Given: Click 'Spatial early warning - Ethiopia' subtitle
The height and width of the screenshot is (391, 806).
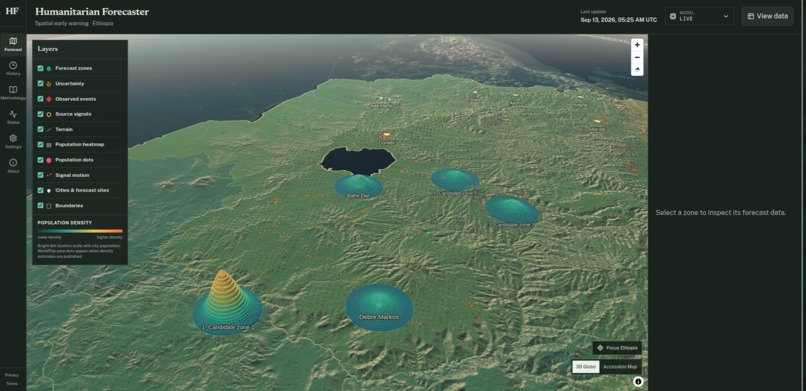Looking at the screenshot, I should coord(75,23).
